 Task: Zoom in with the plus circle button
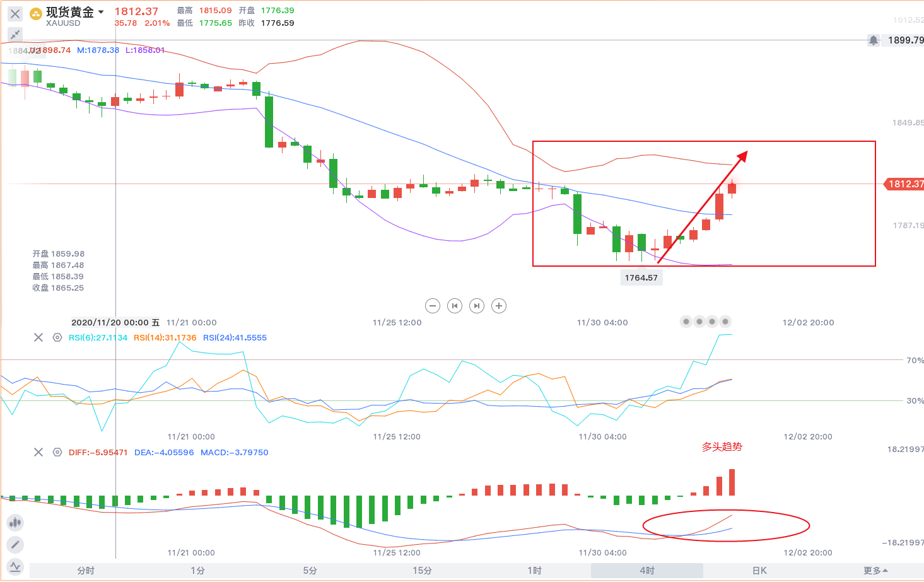click(499, 306)
